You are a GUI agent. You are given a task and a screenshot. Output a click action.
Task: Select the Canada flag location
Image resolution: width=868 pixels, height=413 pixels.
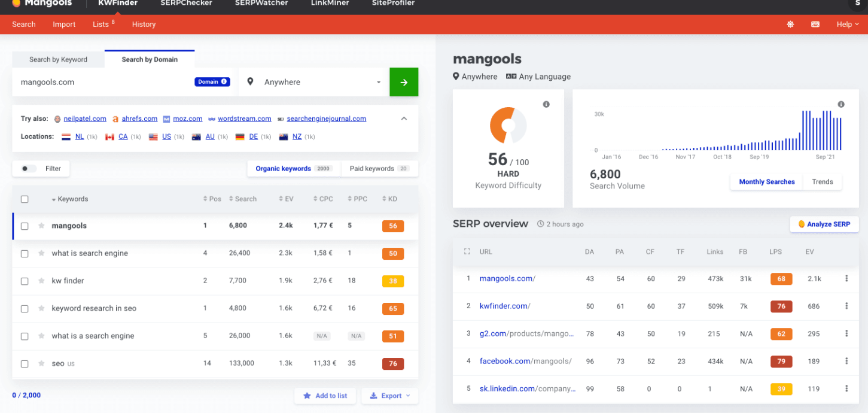point(109,136)
